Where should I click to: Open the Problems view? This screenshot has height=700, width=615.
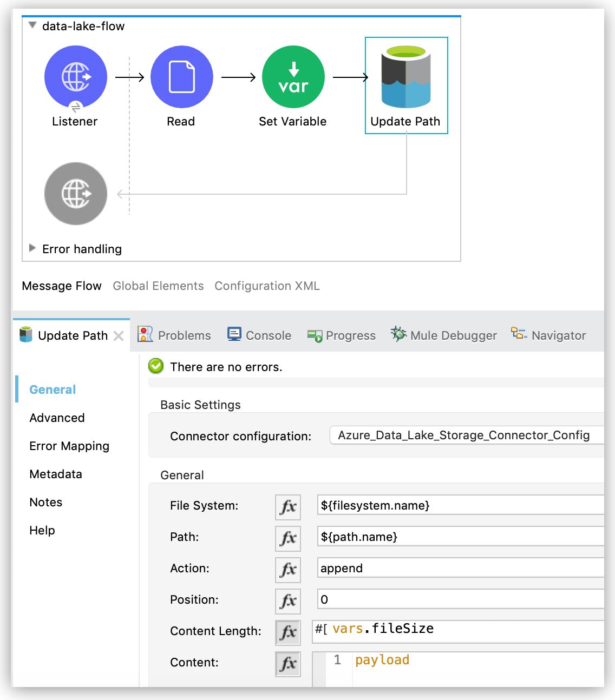[x=174, y=335]
